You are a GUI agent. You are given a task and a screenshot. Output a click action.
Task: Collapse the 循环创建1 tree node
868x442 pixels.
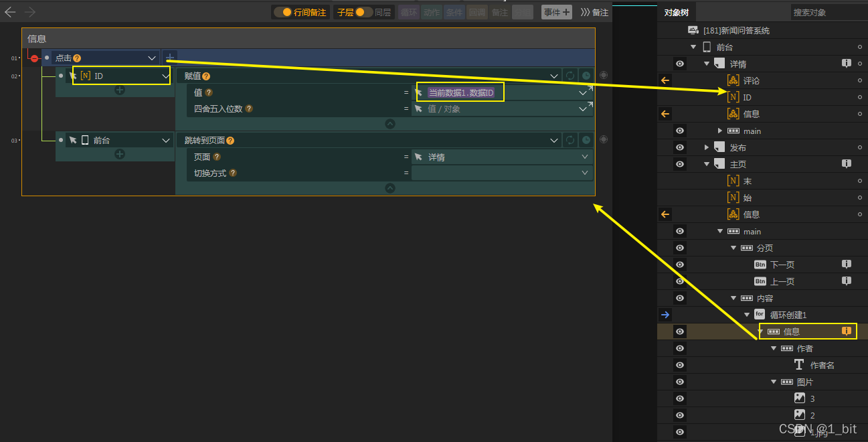click(747, 315)
